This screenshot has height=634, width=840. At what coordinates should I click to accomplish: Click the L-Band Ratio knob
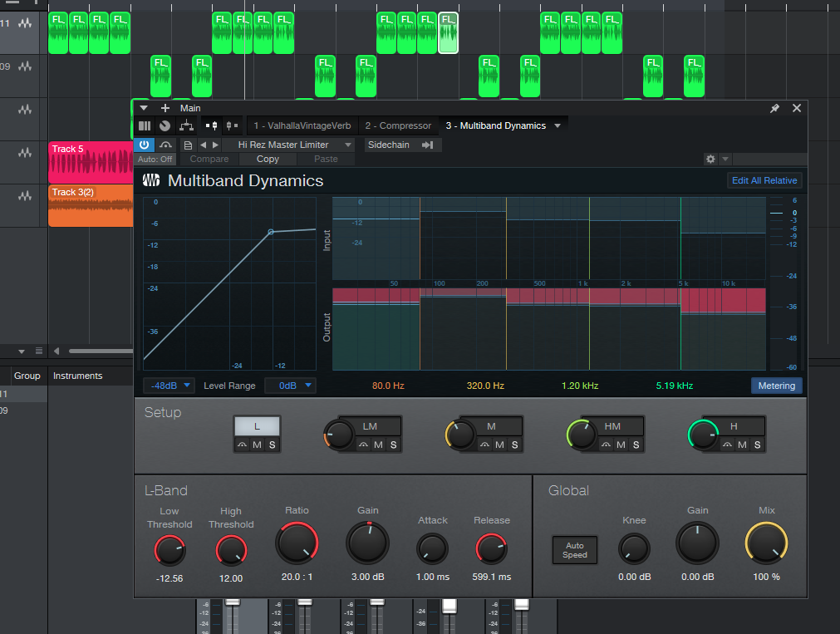(x=297, y=543)
